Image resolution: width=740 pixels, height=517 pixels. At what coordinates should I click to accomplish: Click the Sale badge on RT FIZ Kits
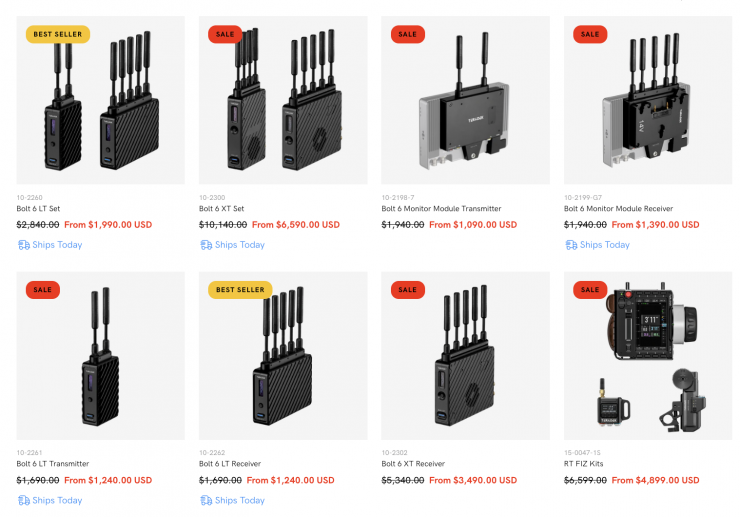pos(590,290)
